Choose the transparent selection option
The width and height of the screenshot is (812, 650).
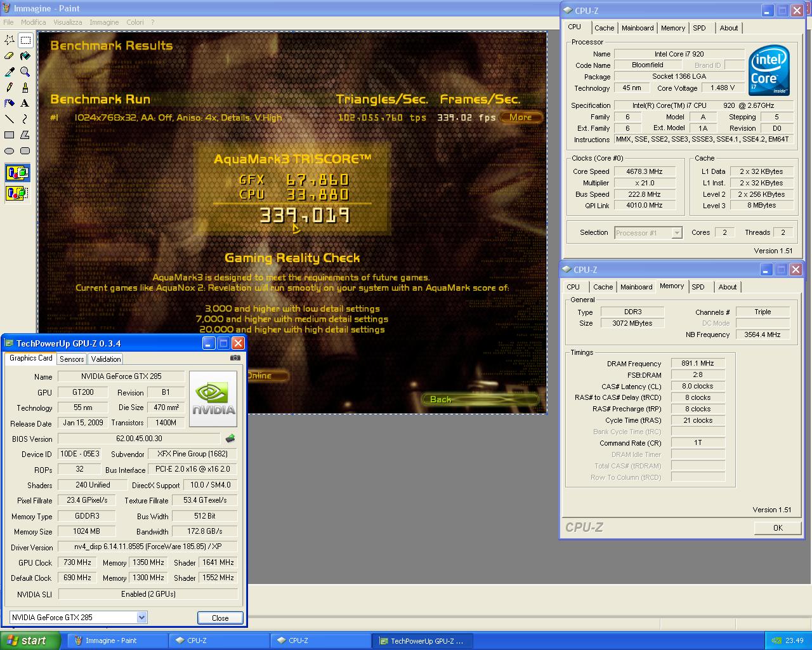[x=17, y=193]
